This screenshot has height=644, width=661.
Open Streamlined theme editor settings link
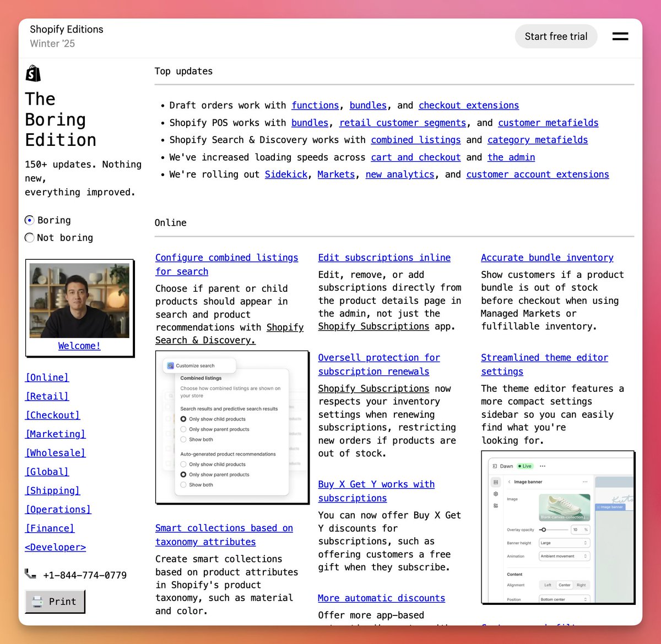click(544, 364)
